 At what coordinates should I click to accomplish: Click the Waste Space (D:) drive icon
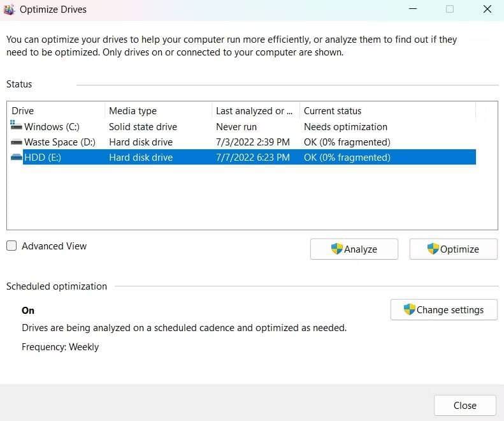click(x=17, y=142)
